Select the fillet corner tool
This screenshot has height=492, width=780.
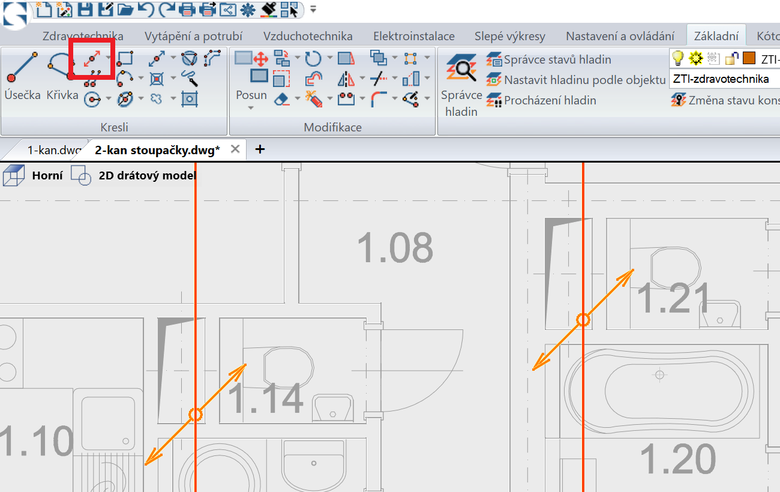point(379,99)
